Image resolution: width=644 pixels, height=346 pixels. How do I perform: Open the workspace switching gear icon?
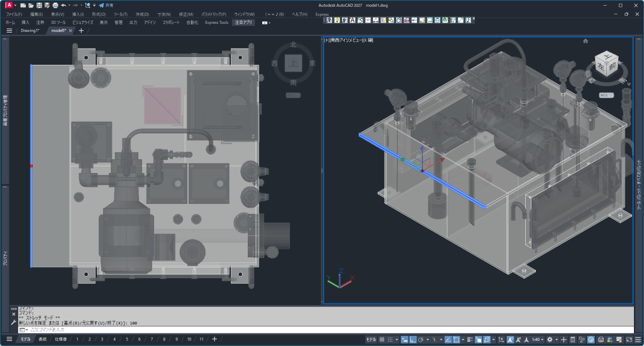click(x=550, y=340)
